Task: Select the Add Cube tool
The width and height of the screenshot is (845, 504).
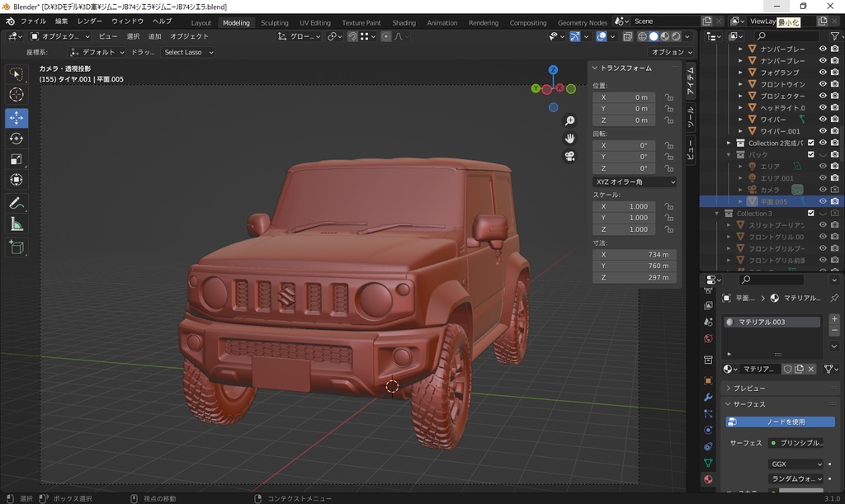Action: pos(17,247)
